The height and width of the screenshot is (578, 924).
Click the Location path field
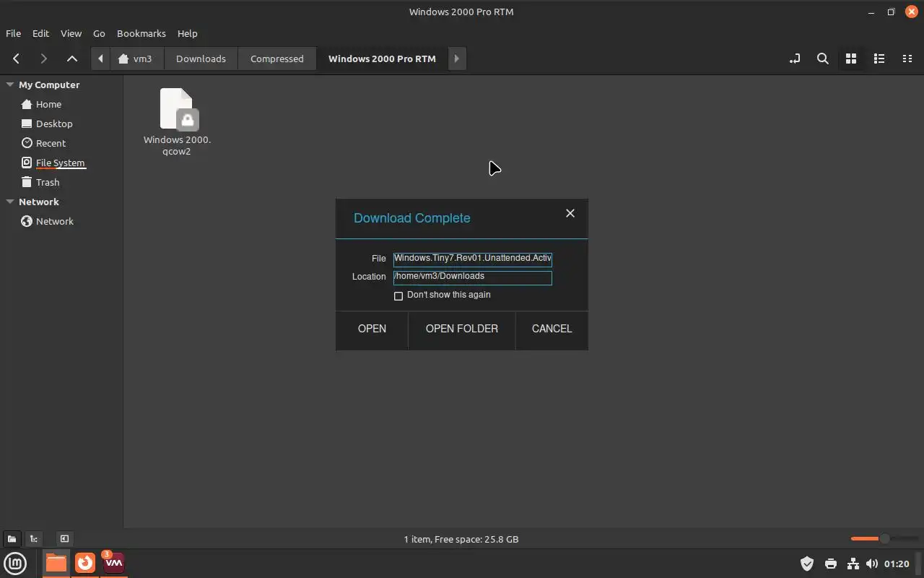[x=473, y=277]
